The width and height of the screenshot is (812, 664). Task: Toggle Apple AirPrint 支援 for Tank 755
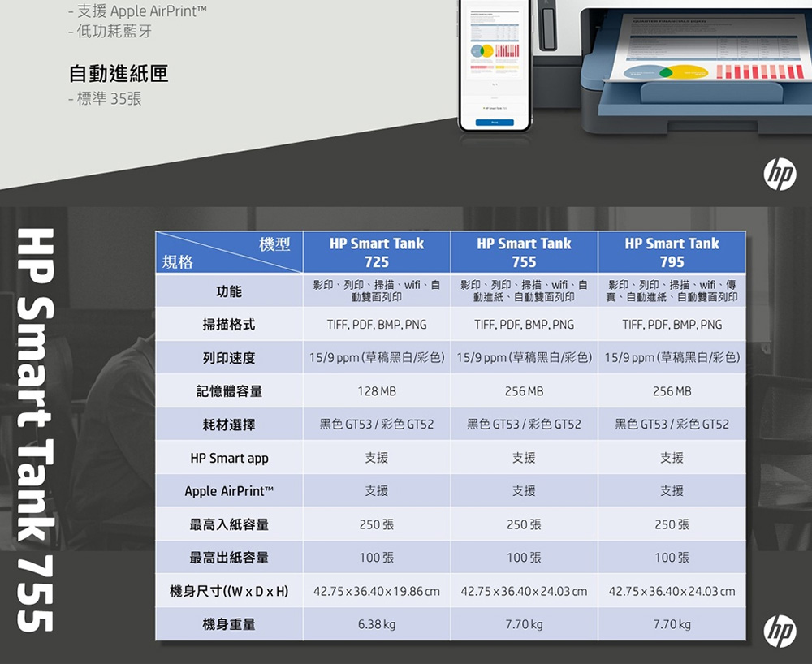coord(525,490)
